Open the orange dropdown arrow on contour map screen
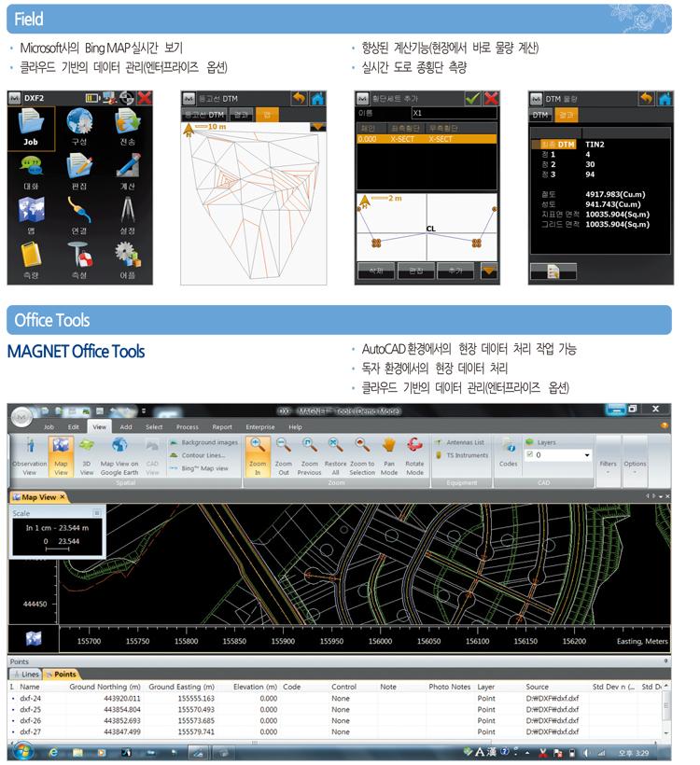 coord(317,127)
